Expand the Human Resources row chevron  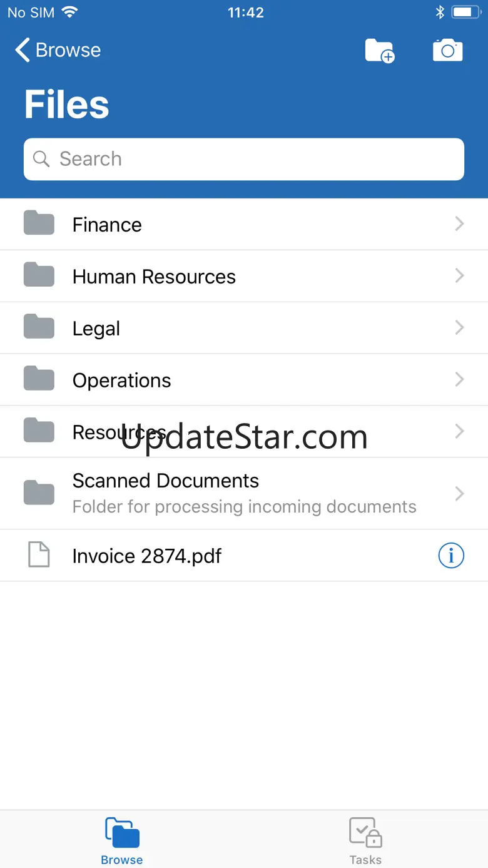(x=460, y=275)
